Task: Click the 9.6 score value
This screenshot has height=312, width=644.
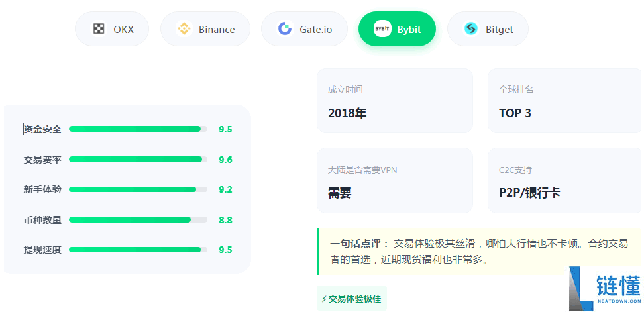Action: click(225, 160)
